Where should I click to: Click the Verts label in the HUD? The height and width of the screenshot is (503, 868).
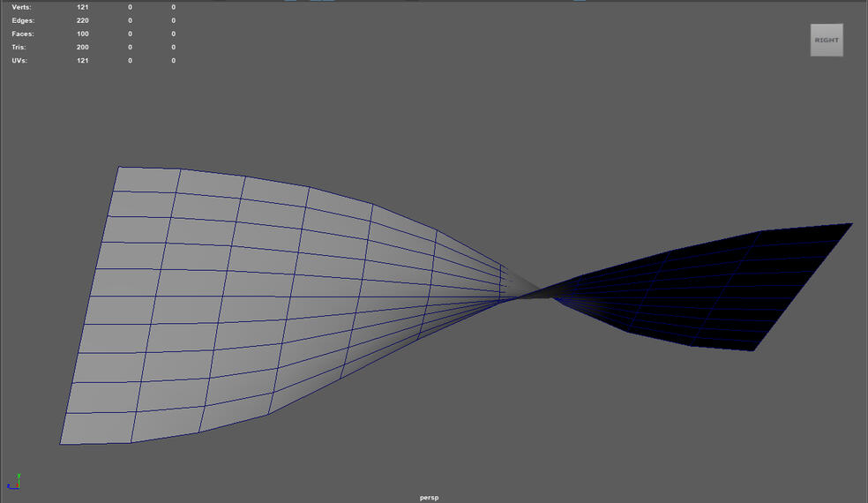pos(21,7)
